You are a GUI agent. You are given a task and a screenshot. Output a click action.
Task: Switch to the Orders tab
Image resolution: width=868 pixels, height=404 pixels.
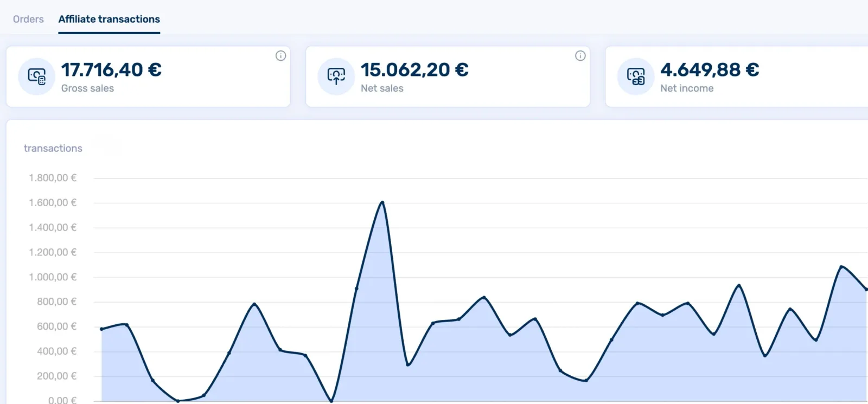pyautogui.click(x=28, y=19)
